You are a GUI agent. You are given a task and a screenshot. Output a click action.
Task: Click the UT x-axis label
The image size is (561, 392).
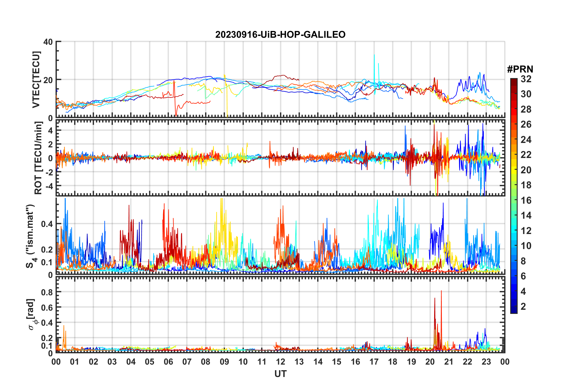(280, 374)
